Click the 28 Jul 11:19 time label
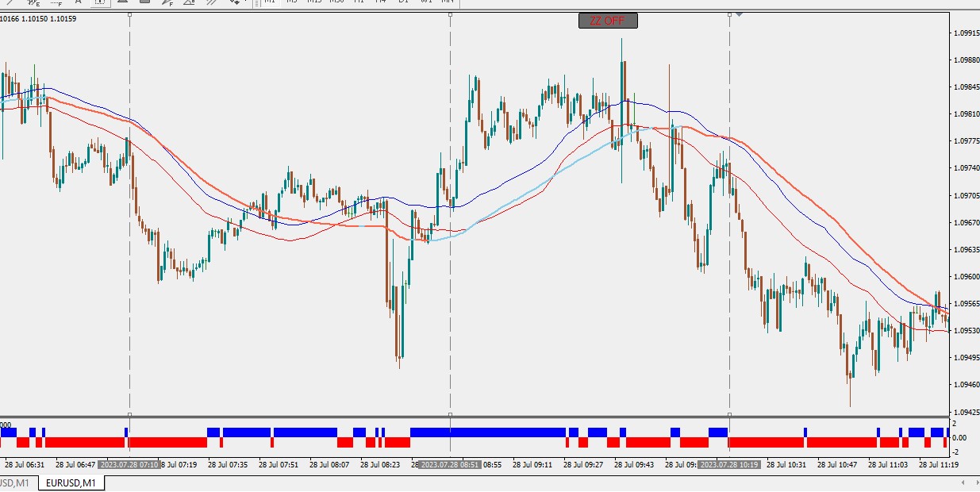This screenshot has height=492, width=980. coord(939,464)
